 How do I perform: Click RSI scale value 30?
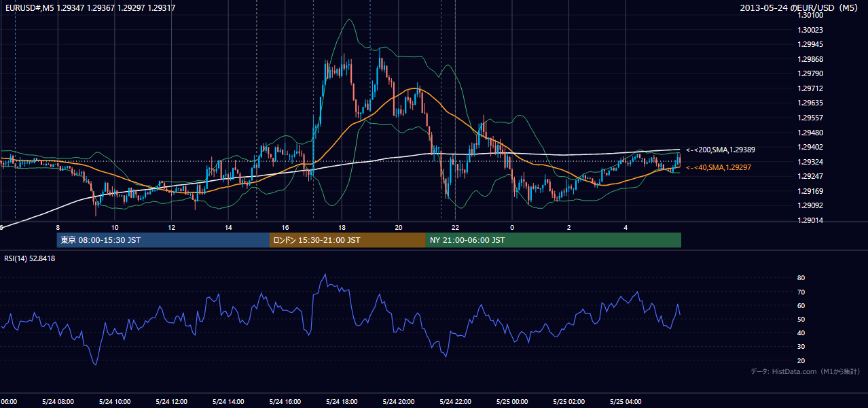point(801,347)
